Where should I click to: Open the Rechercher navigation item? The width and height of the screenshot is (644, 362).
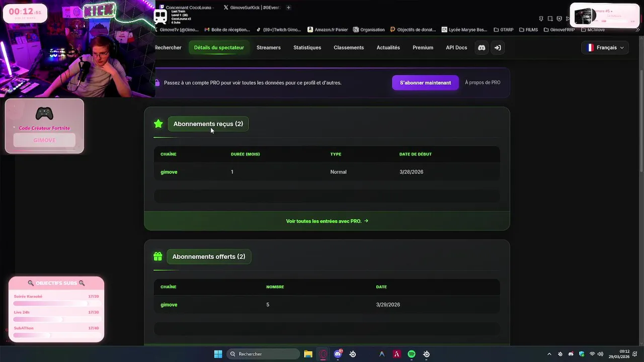168,48
